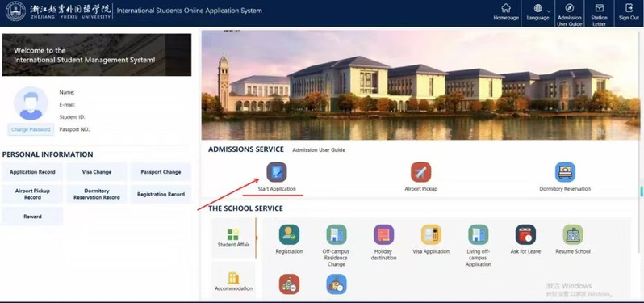Open the Start Application icon
644x303 pixels.
pyautogui.click(x=277, y=172)
